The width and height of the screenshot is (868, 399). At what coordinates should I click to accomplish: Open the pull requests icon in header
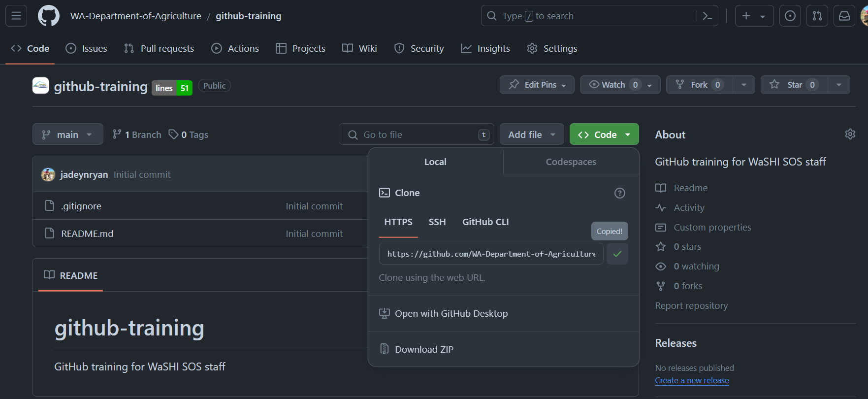(817, 16)
